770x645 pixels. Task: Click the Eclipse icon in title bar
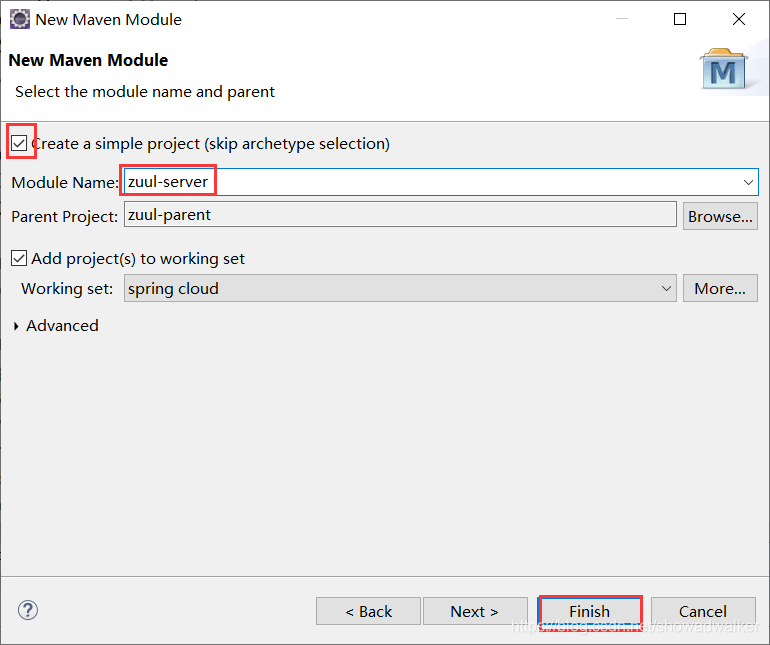[x=20, y=19]
